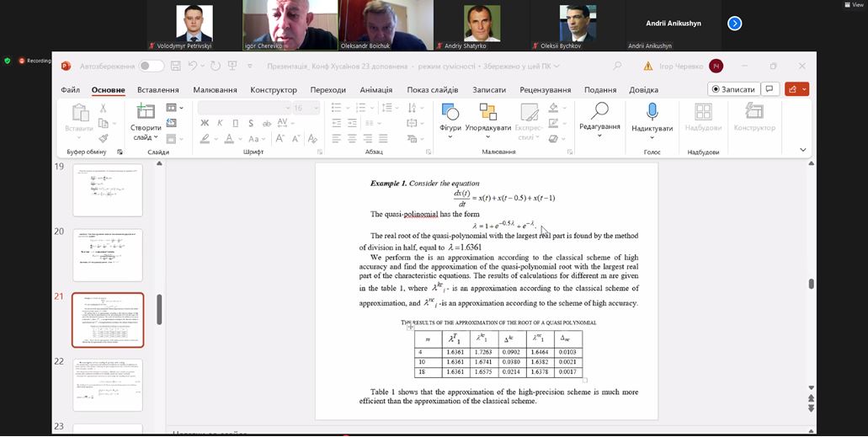Start slideshow from beginning icon in title bar
The image size is (868, 437).
pyautogui.click(x=232, y=66)
